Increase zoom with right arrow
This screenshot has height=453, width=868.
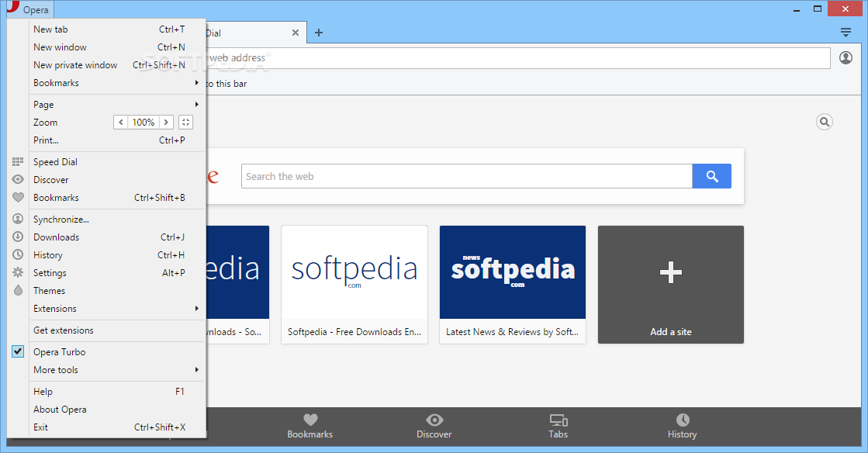pyautogui.click(x=166, y=123)
